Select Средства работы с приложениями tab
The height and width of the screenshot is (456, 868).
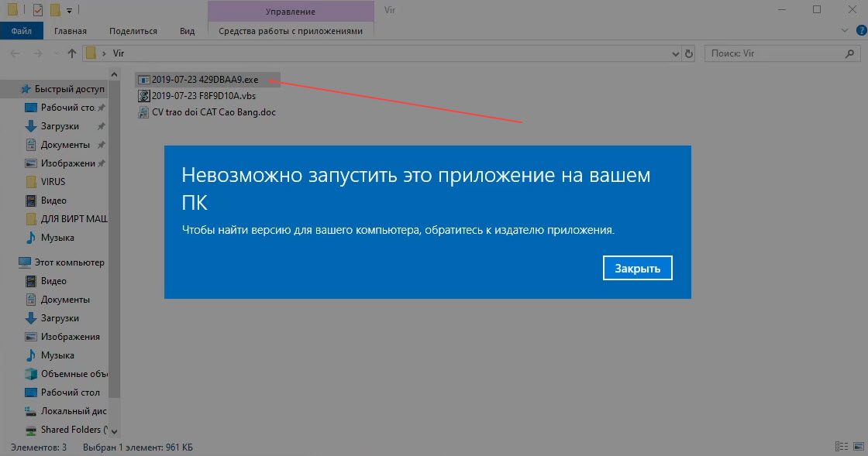tap(291, 31)
